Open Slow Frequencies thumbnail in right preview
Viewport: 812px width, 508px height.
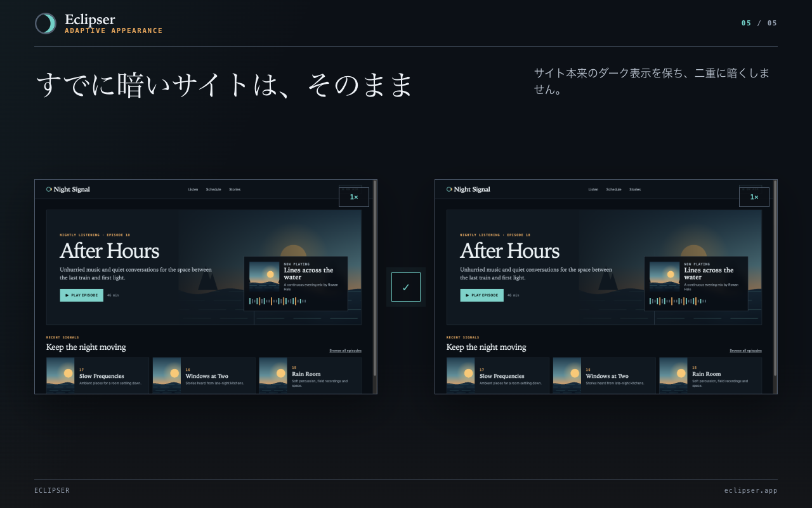[x=461, y=375]
